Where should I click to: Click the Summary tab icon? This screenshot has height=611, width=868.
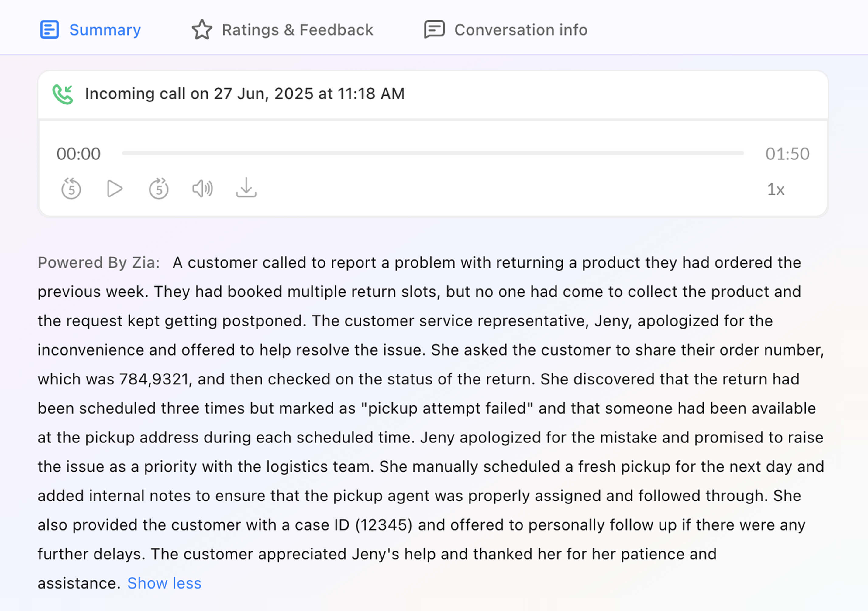[50, 29]
